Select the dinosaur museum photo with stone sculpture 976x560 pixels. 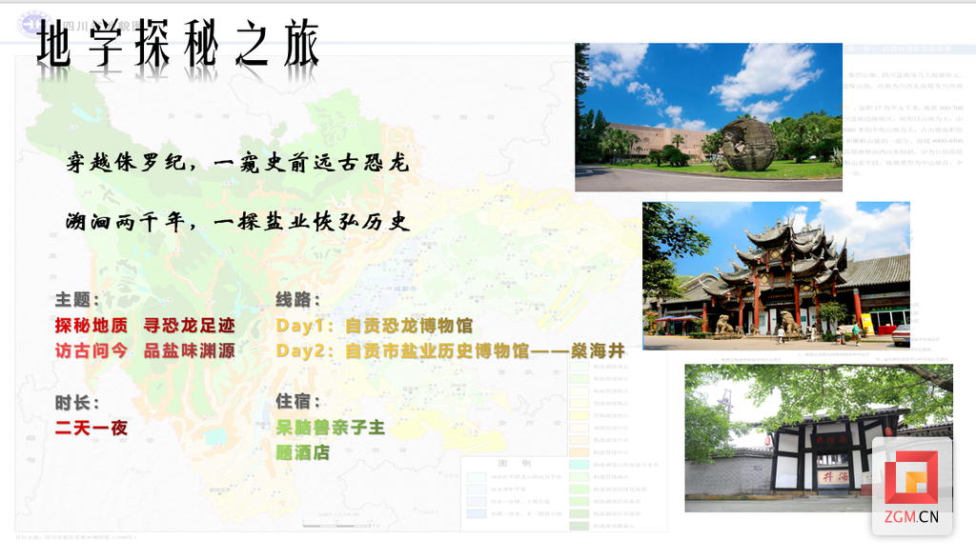pos(708,117)
